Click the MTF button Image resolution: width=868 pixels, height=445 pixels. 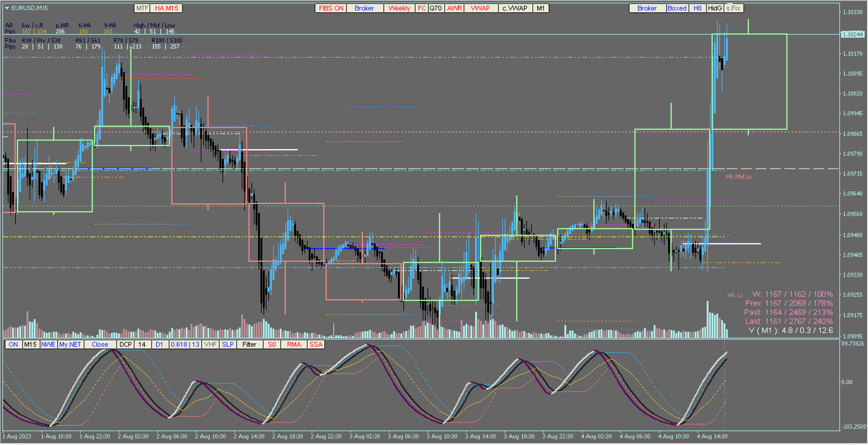pos(142,8)
